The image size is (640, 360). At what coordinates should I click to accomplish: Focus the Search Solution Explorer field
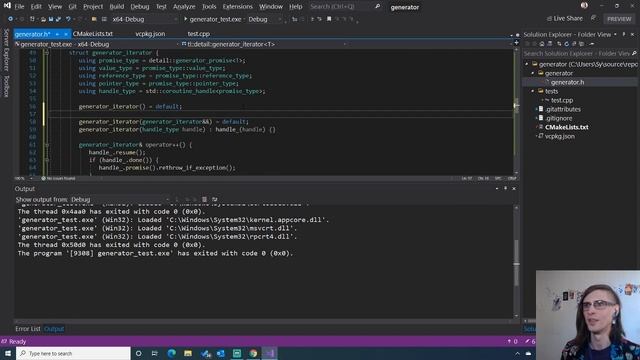tap(580, 53)
